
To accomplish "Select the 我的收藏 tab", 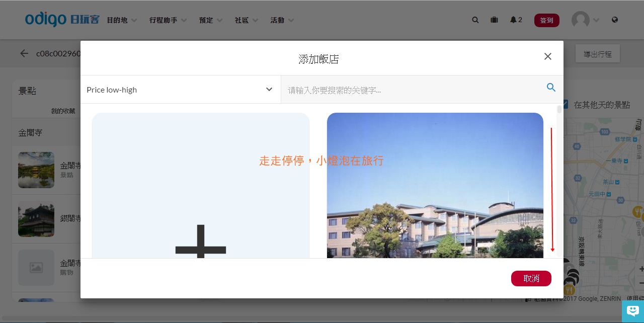I will coord(63,111).
